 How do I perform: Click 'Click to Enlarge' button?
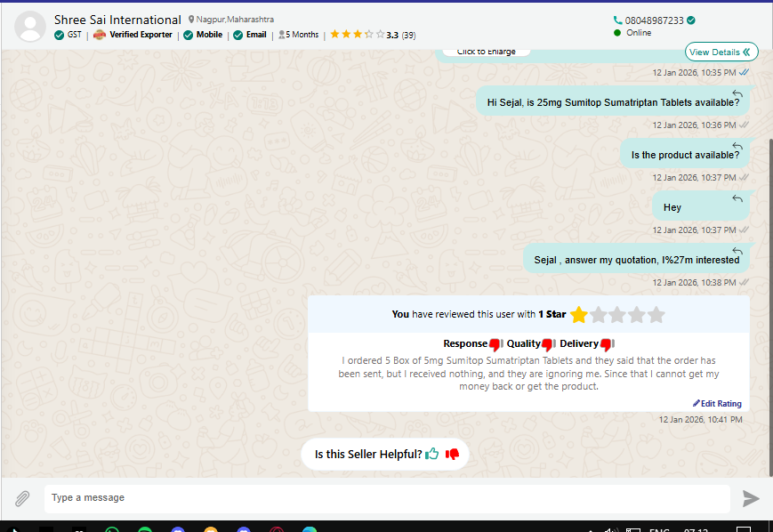[x=486, y=52]
